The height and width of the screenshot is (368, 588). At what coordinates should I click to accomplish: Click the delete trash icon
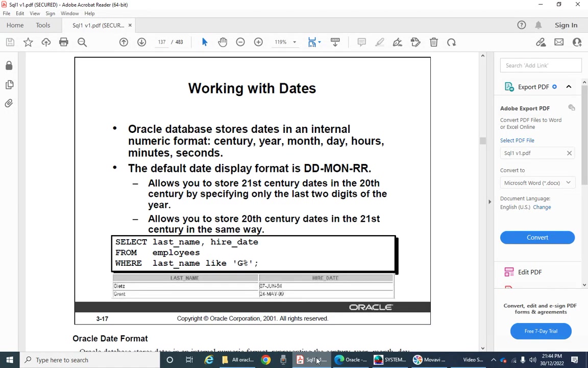[433, 42]
